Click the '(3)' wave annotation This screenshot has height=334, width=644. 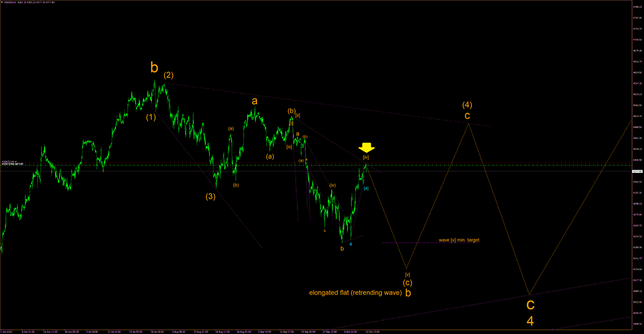click(x=210, y=197)
